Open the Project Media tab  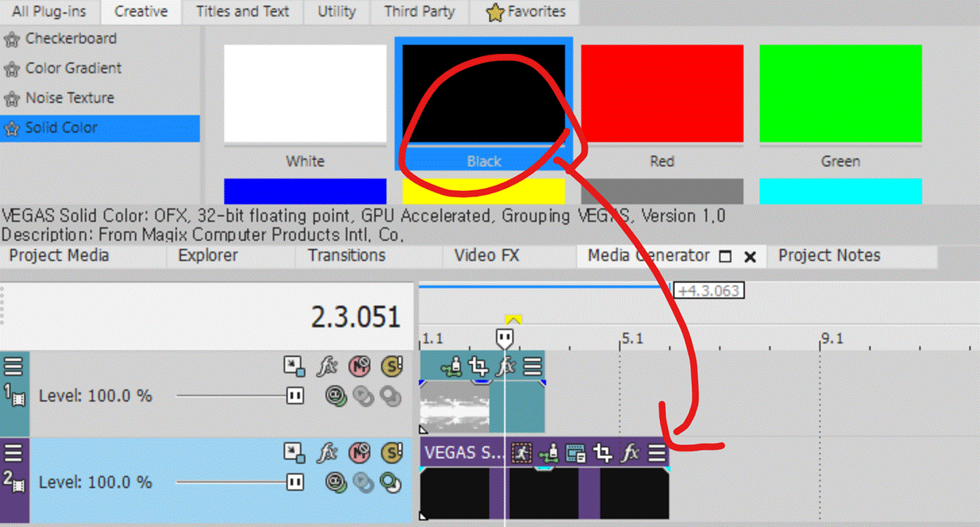[x=59, y=256]
